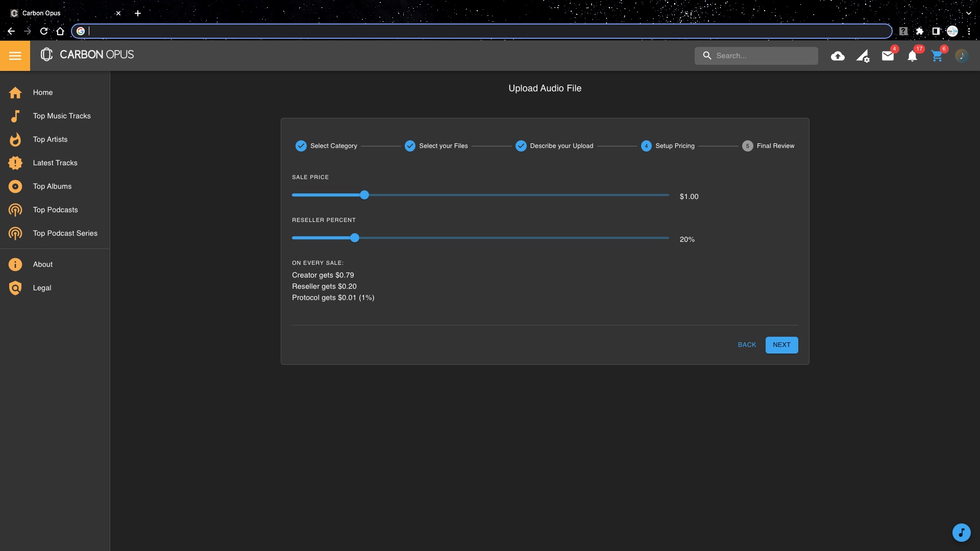The height and width of the screenshot is (551, 980).
Task: Click the Sale Price slider handle
Action: [x=364, y=195]
